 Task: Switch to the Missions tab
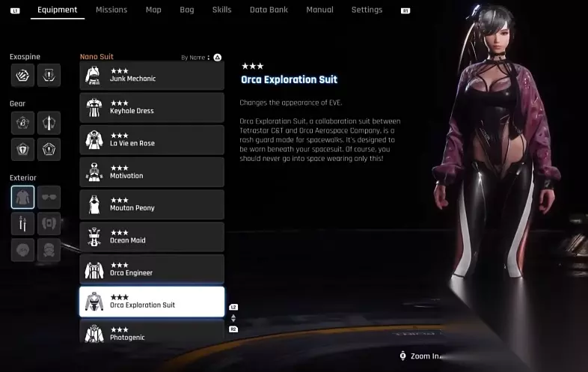(x=111, y=10)
